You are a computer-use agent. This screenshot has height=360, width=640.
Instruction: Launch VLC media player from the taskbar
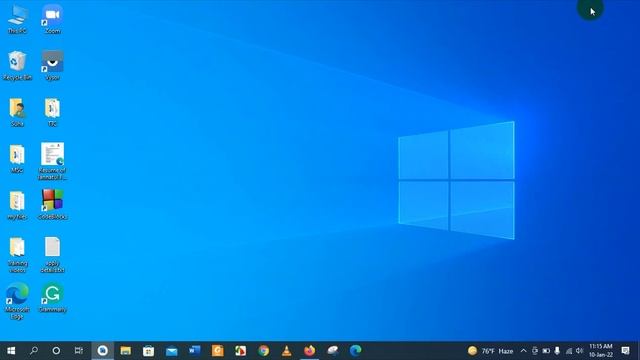pos(287,351)
